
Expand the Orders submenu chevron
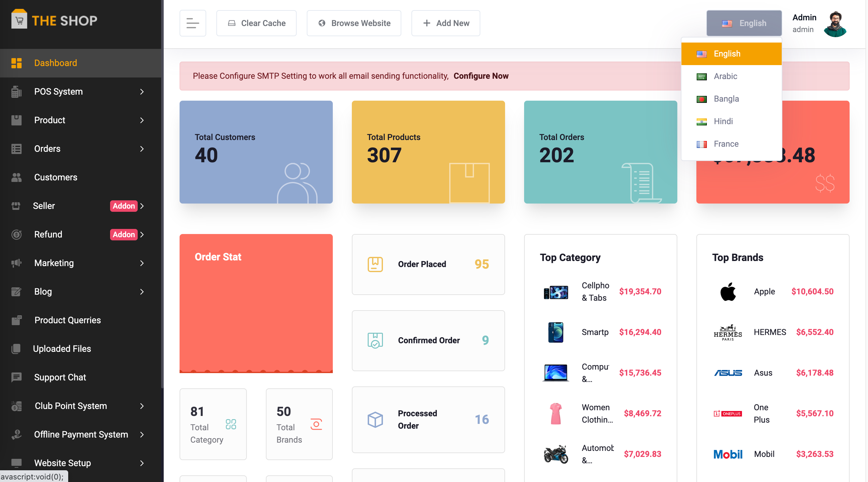(x=142, y=149)
